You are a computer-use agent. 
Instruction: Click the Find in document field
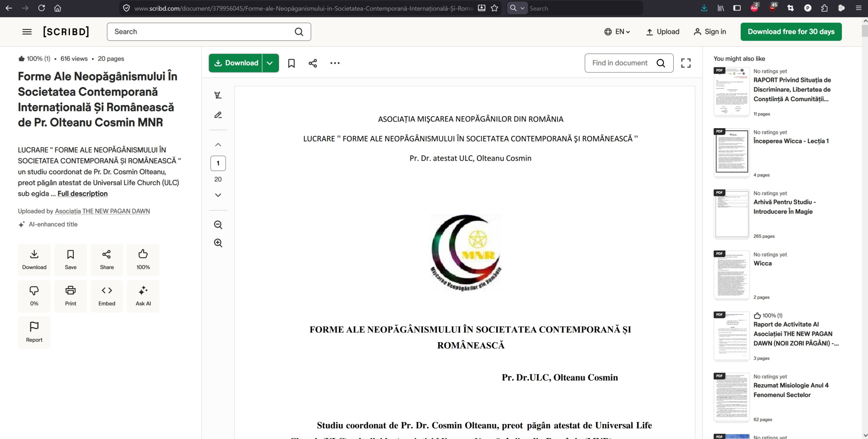pyautogui.click(x=620, y=63)
